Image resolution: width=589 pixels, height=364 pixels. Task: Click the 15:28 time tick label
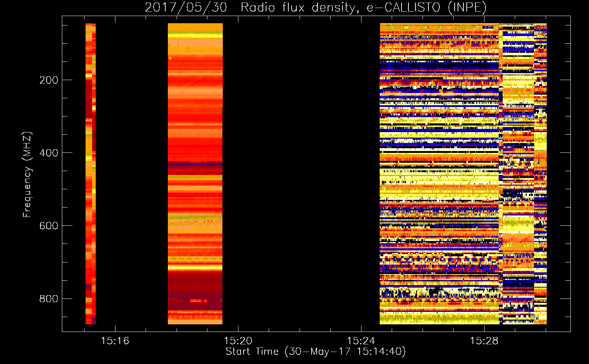[x=484, y=341]
